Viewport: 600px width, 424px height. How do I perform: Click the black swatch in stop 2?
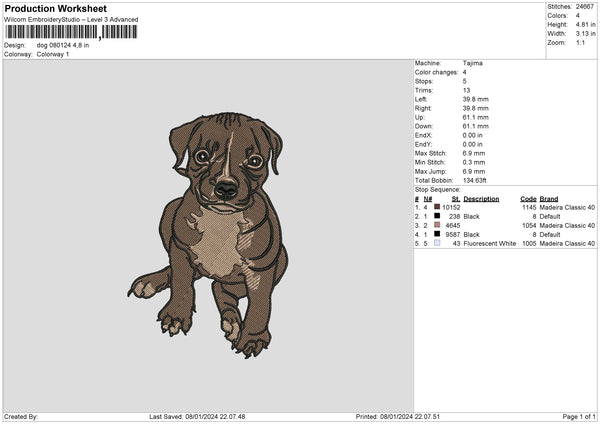pyautogui.click(x=437, y=216)
